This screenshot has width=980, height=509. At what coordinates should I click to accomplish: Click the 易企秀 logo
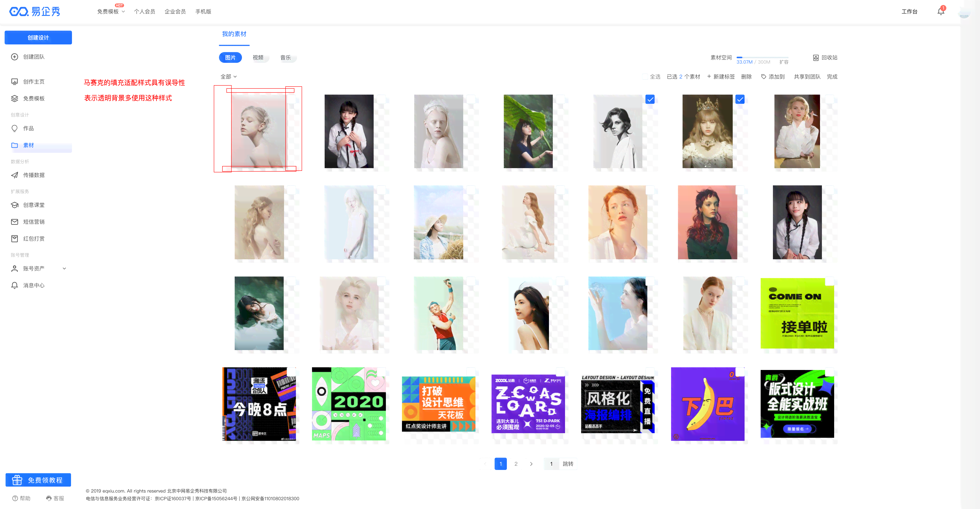pyautogui.click(x=35, y=12)
